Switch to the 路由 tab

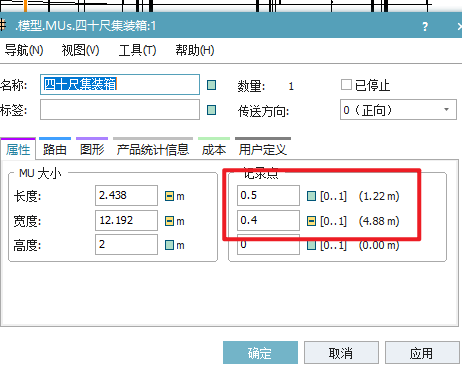[55, 149]
